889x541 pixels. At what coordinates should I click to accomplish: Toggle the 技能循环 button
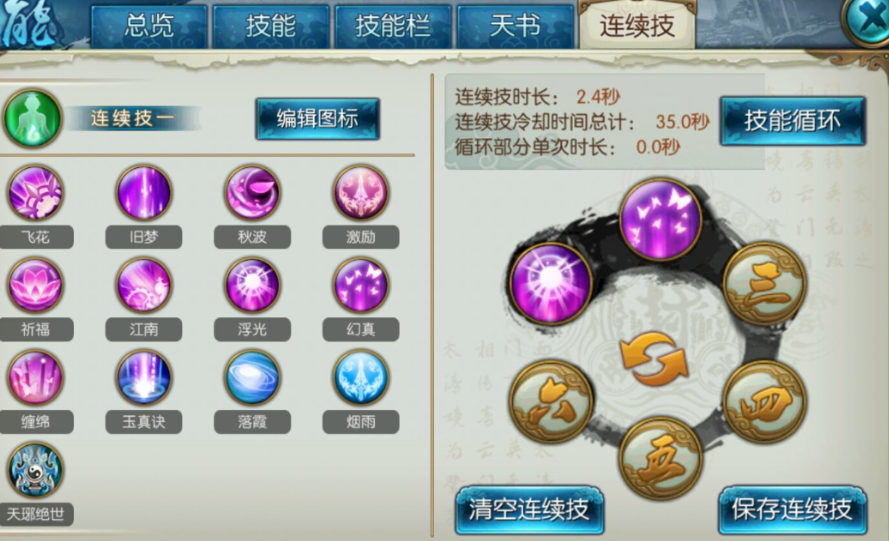(793, 121)
